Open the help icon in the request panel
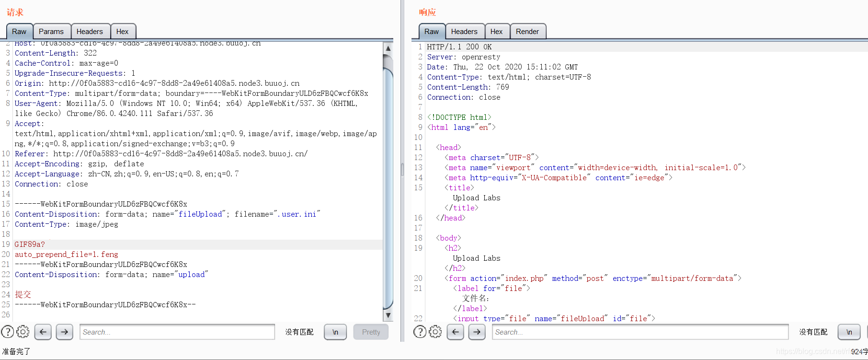Screen dimensions: 868x360 (x=8, y=332)
